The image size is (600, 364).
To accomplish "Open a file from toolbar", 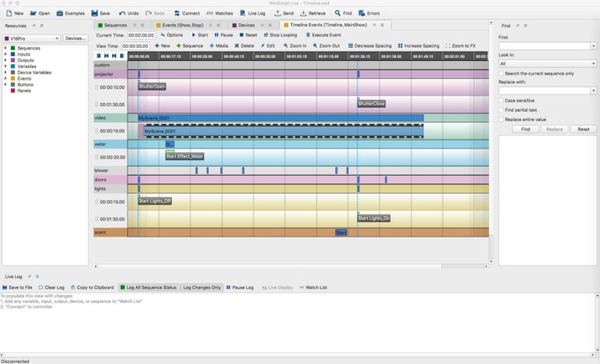I will point(40,13).
